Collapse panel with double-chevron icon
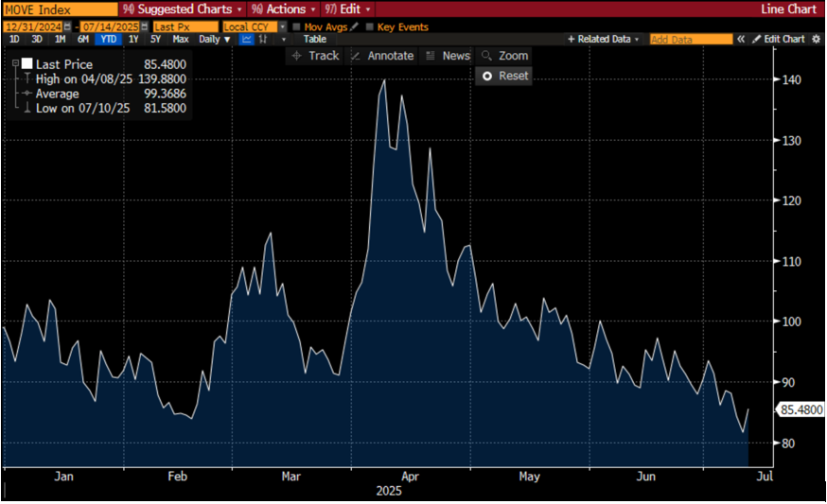This screenshot has width=827, height=504. pyautogui.click(x=741, y=39)
